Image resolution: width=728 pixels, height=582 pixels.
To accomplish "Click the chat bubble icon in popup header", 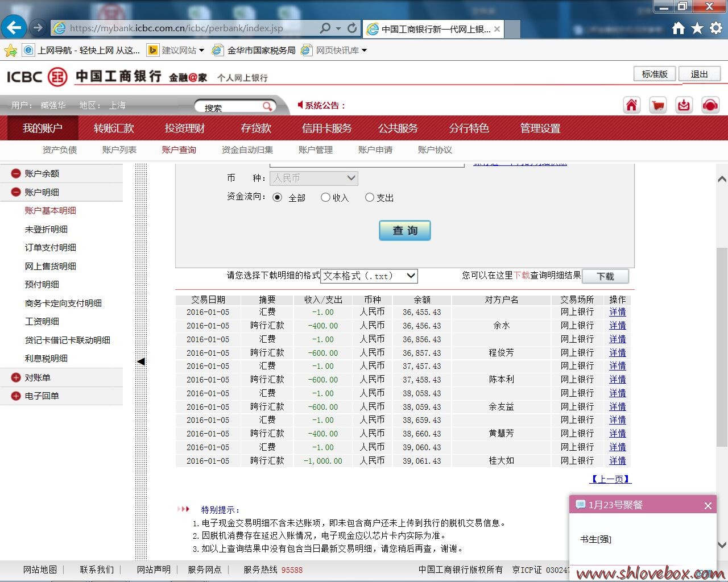I will pos(581,505).
